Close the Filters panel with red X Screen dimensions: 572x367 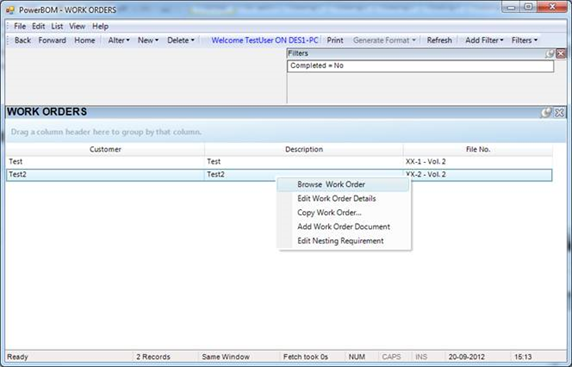(561, 54)
